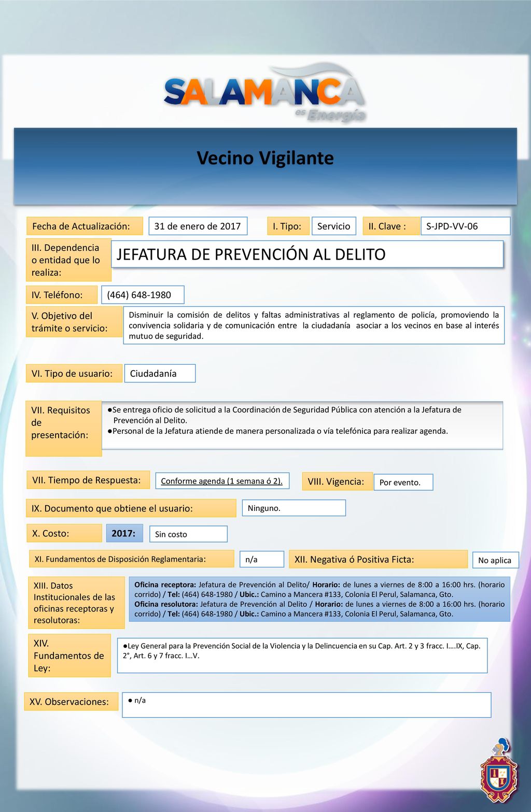Click XI. Fundamentos de Disposición Reglamentaria label

[131, 559]
